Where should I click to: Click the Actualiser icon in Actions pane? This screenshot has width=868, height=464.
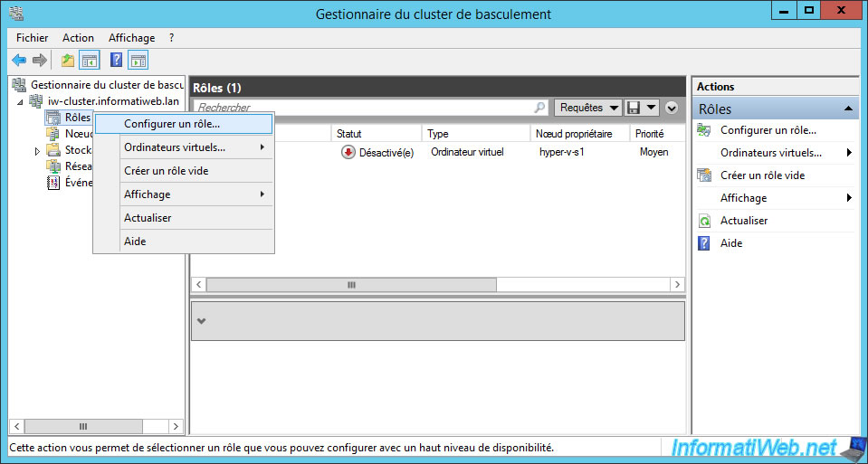(x=704, y=221)
